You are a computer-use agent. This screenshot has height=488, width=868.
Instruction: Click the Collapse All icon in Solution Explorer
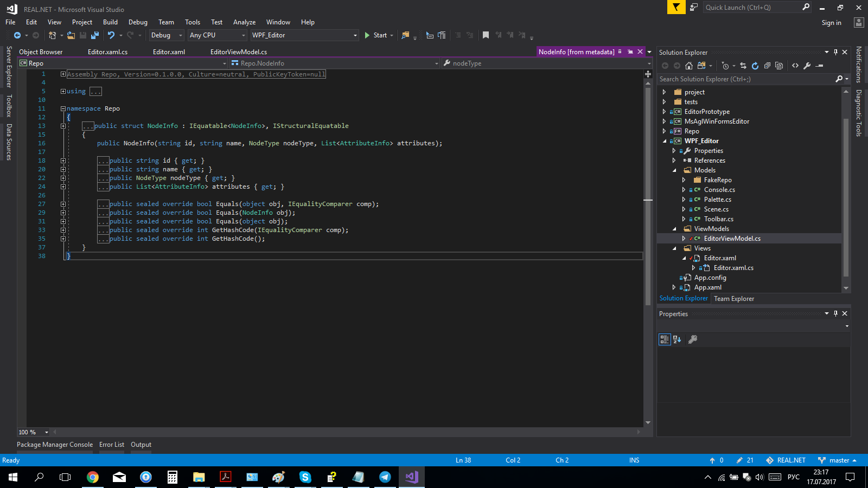tap(767, 66)
